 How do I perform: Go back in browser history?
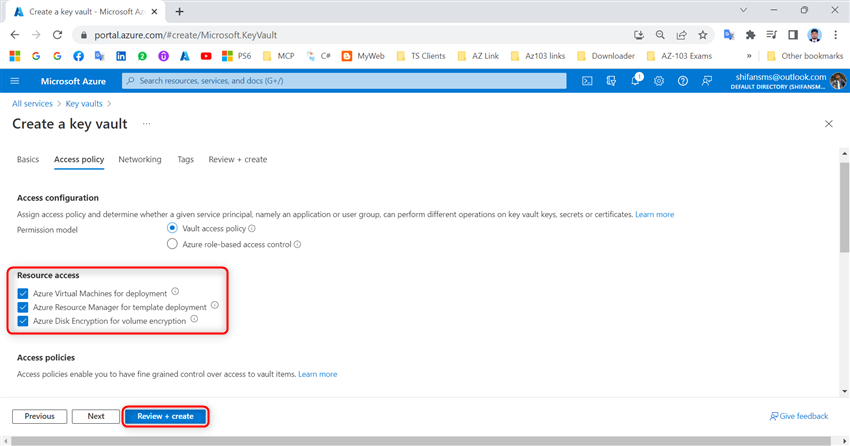pyautogui.click(x=15, y=35)
